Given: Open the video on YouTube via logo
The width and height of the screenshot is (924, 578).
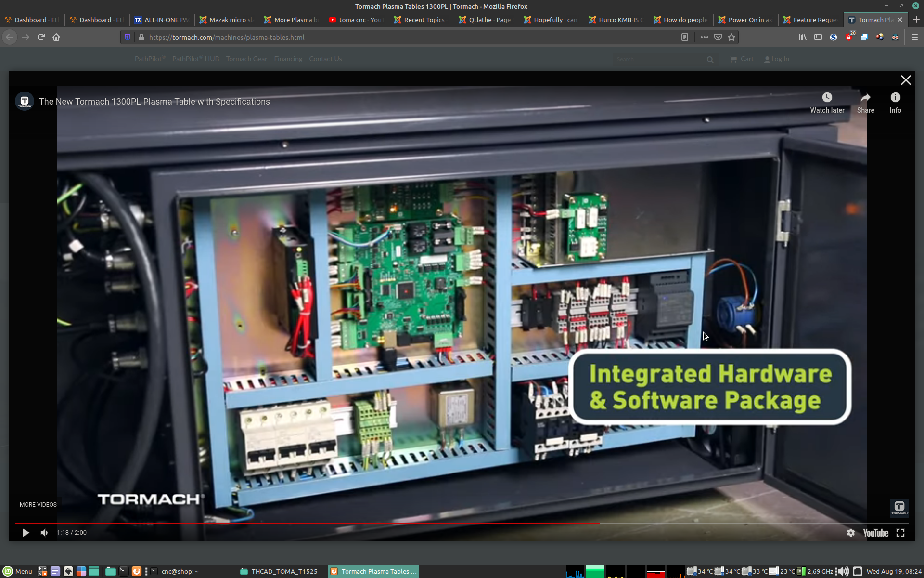Looking at the screenshot, I should [x=875, y=533].
